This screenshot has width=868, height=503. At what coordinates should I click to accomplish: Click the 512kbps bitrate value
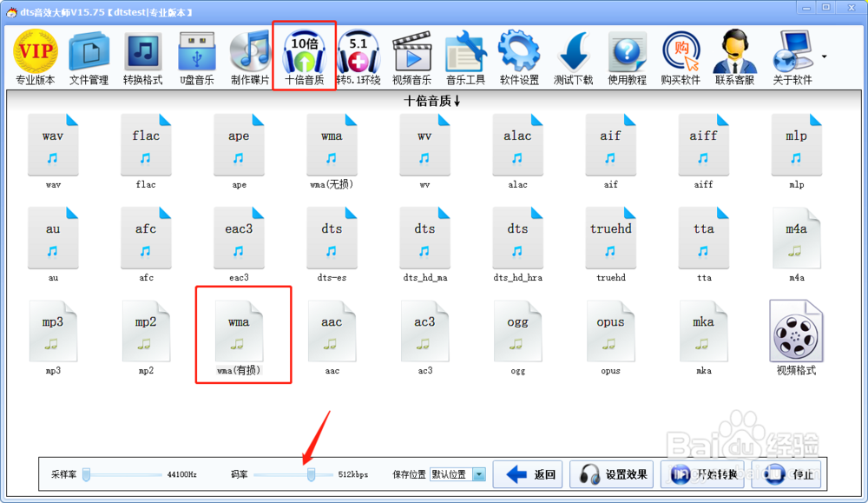coord(352,474)
